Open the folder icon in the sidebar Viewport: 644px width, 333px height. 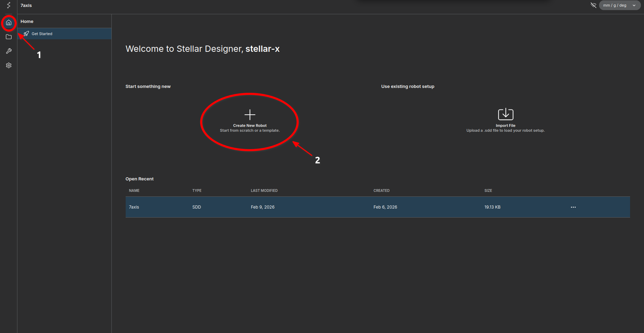[x=9, y=37]
